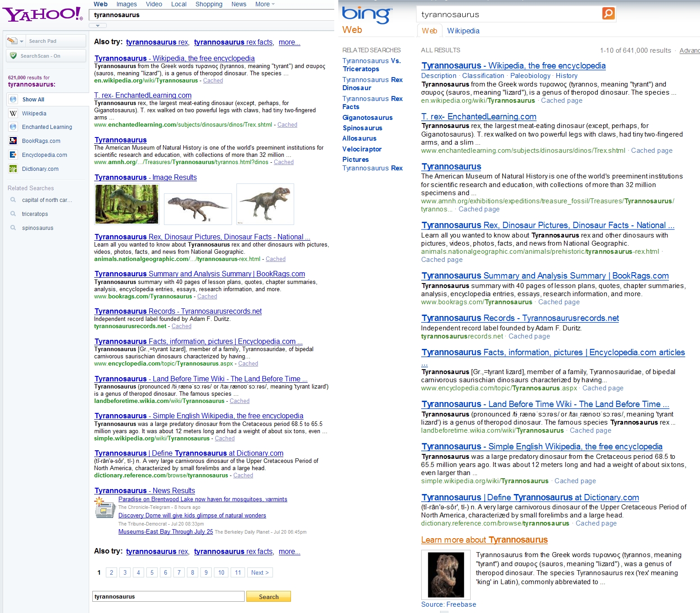Go to results page 2 in Yahoo

click(x=111, y=572)
